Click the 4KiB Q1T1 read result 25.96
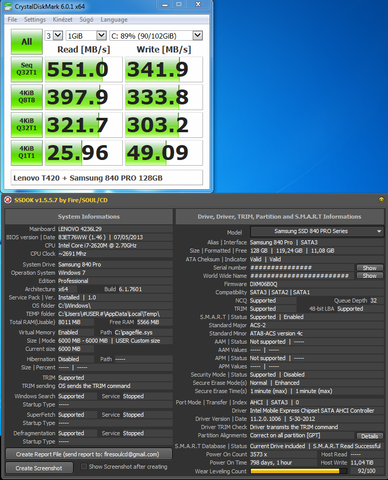The height and width of the screenshot is (480, 388). [84, 153]
